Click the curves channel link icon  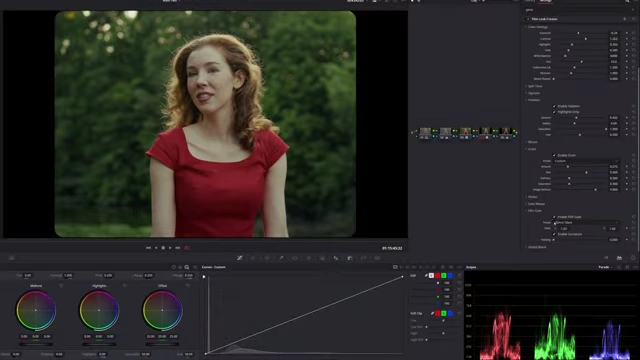tap(426, 276)
